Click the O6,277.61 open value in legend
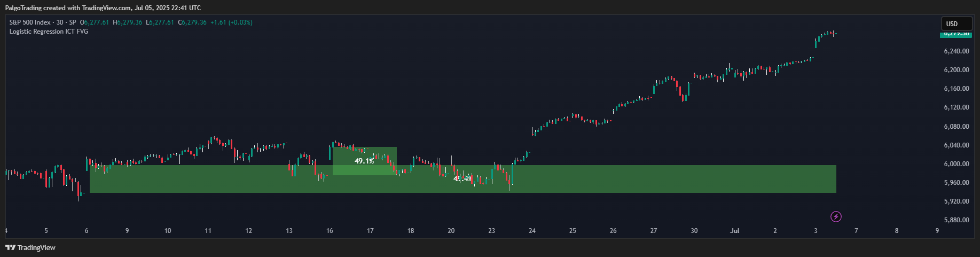Screen dimensions: 980x257 click(x=95, y=22)
